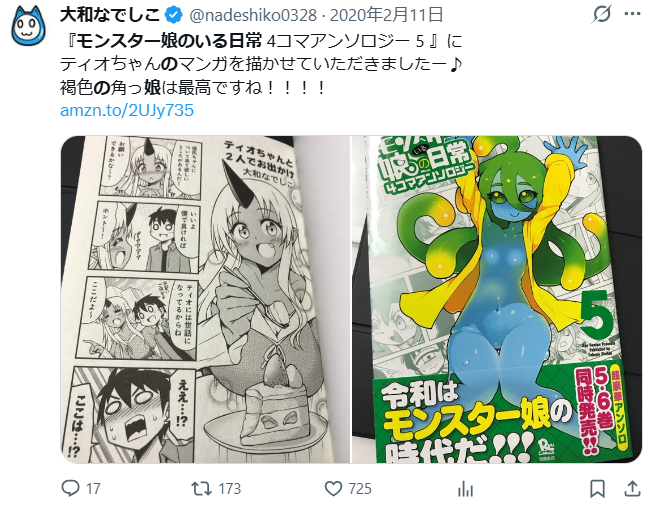Open the blue cat profile avatar
This screenshot has width=657, height=512.
pyautogui.click(x=28, y=26)
